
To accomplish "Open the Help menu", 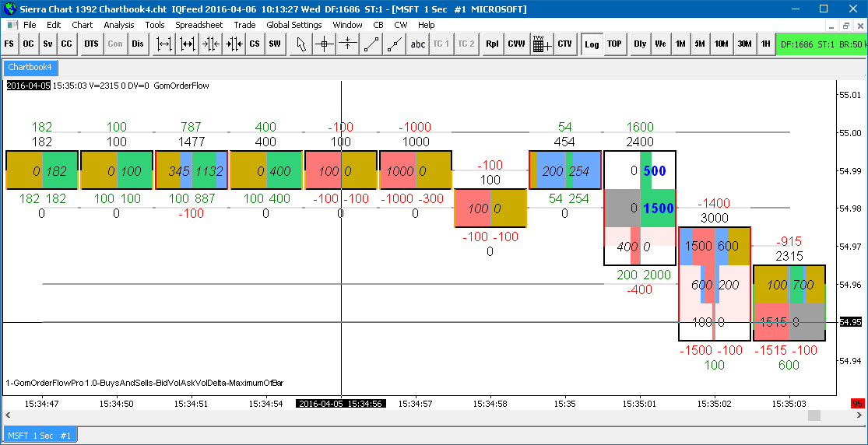I will click(x=427, y=25).
